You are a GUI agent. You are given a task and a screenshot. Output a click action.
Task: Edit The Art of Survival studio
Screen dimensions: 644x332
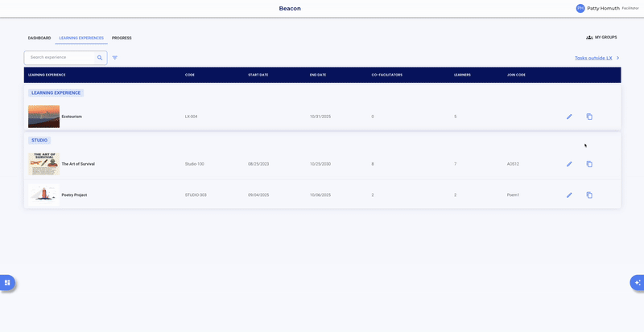click(x=569, y=164)
